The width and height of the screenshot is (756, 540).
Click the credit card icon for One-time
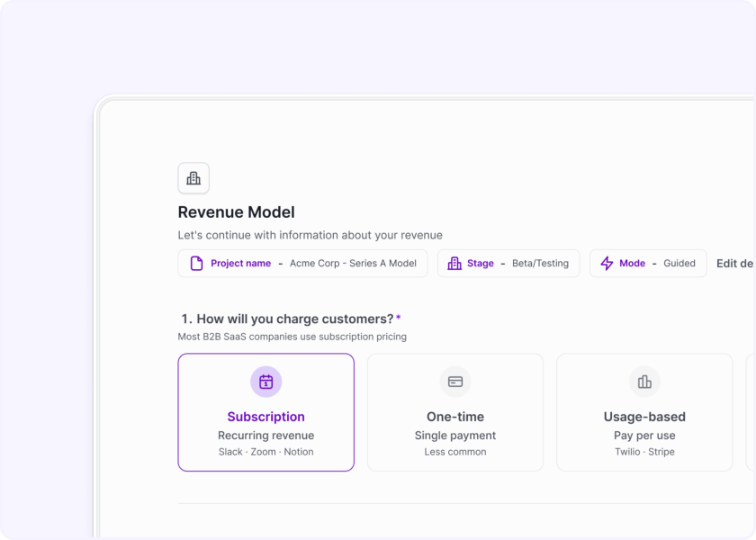[x=455, y=382]
